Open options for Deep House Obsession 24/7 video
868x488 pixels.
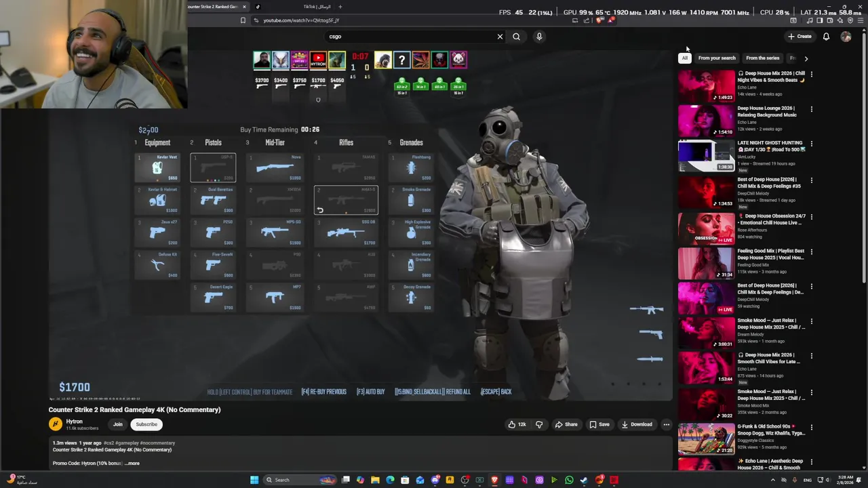811,217
